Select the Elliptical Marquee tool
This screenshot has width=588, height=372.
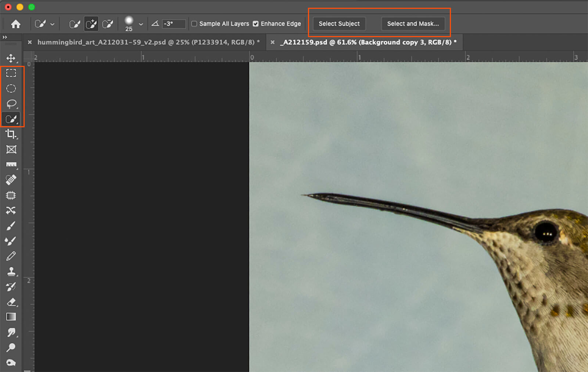coord(11,89)
